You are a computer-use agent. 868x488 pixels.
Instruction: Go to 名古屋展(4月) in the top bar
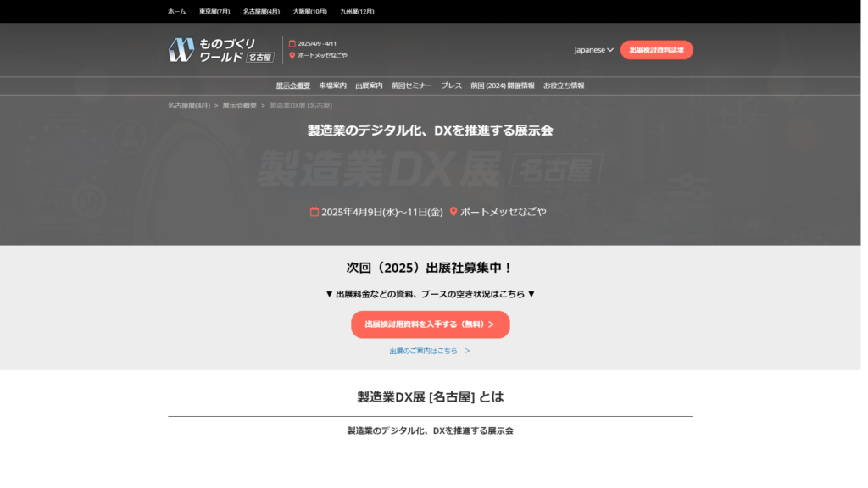[261, 12]
